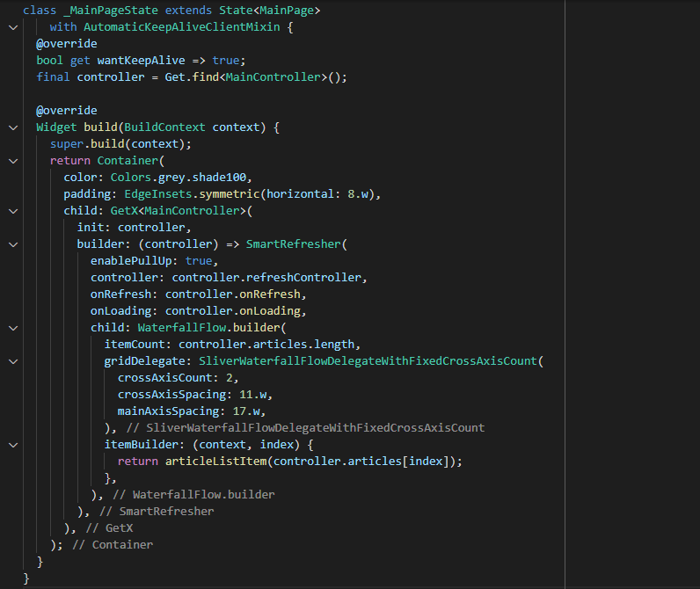Click 'init: controller,' line
The width and height of the screenshot is (700, 589).
[x=134, y=228]
